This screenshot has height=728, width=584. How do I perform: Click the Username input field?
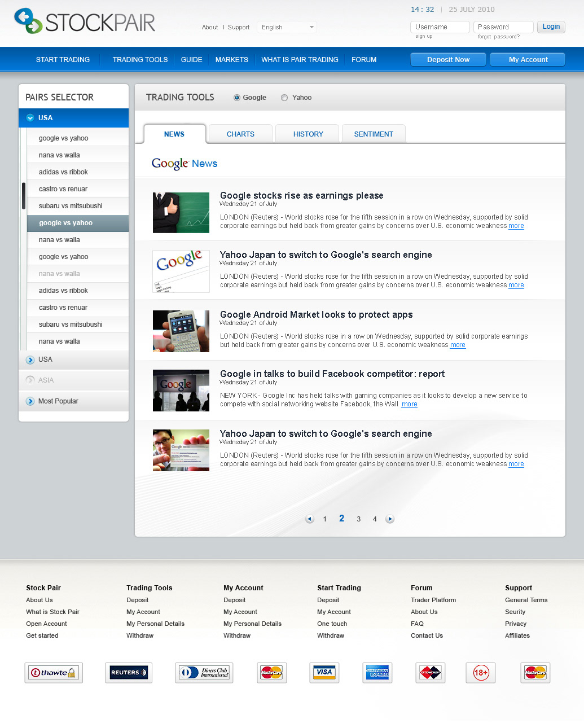pos(440,27)
